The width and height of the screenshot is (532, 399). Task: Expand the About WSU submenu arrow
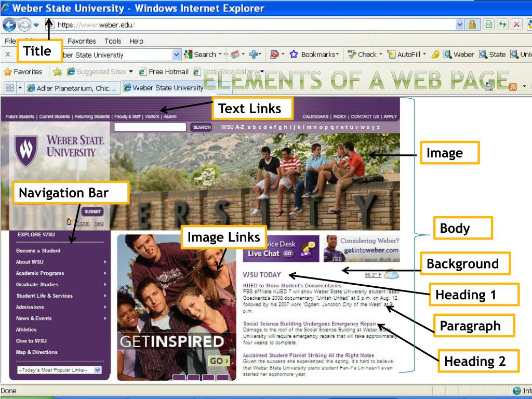105,262
